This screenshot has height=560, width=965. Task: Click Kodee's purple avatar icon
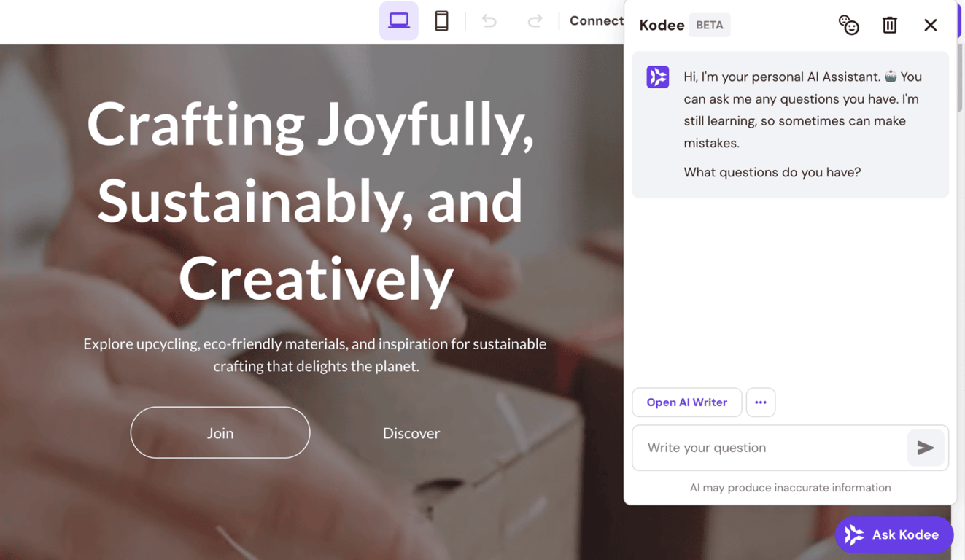pos(658,77)
